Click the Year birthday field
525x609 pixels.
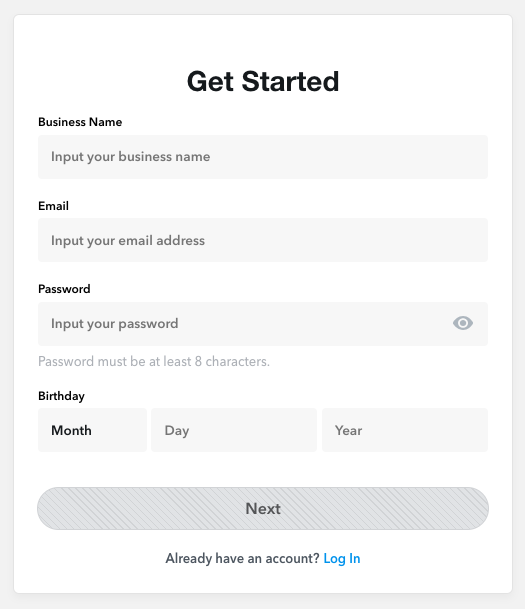pos(405,430)
